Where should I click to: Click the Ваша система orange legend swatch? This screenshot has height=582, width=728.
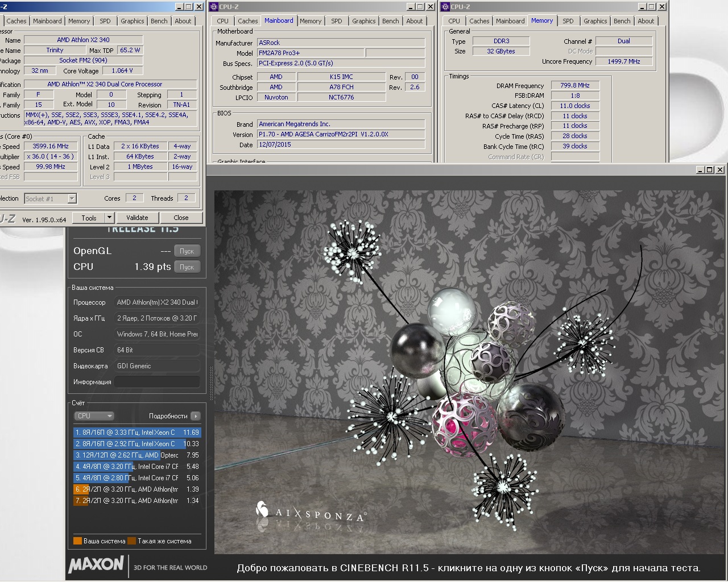(77, 541)
